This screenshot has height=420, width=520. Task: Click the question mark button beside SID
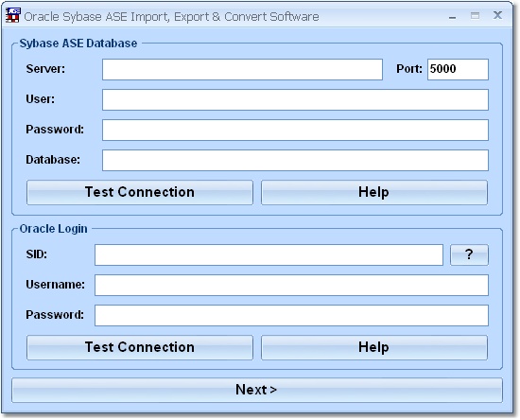tap(469, 254)
